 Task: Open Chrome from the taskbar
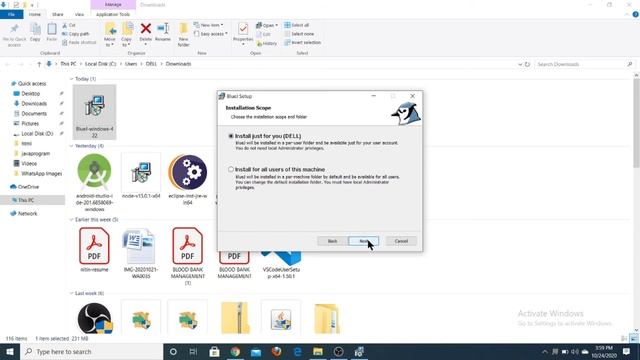[x=235, y=351]
